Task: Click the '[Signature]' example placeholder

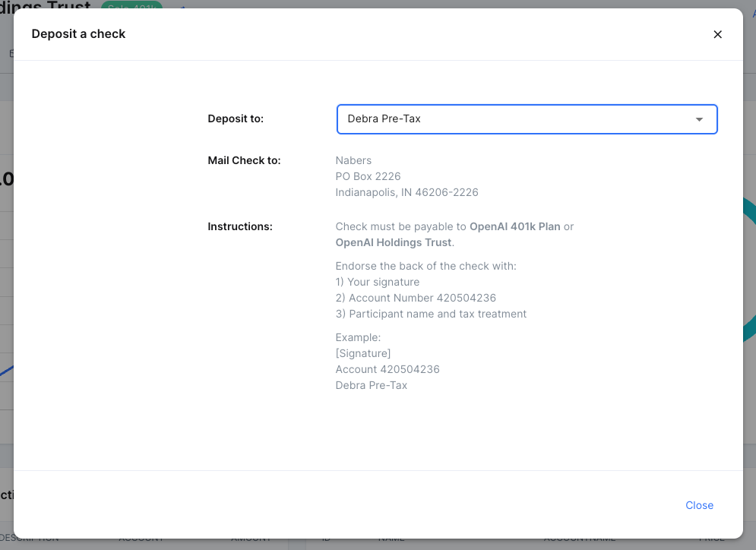Action: (x=363, y=353)
